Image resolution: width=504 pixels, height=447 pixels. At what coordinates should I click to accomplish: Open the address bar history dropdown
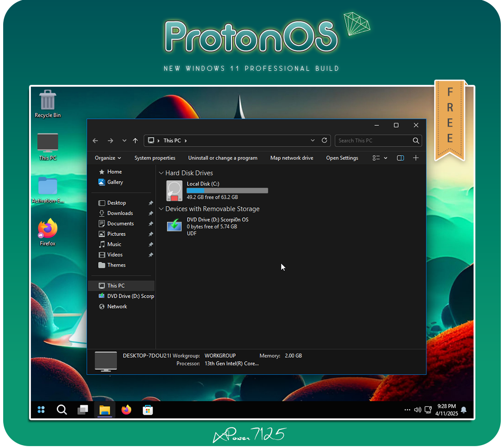(312, 140)
